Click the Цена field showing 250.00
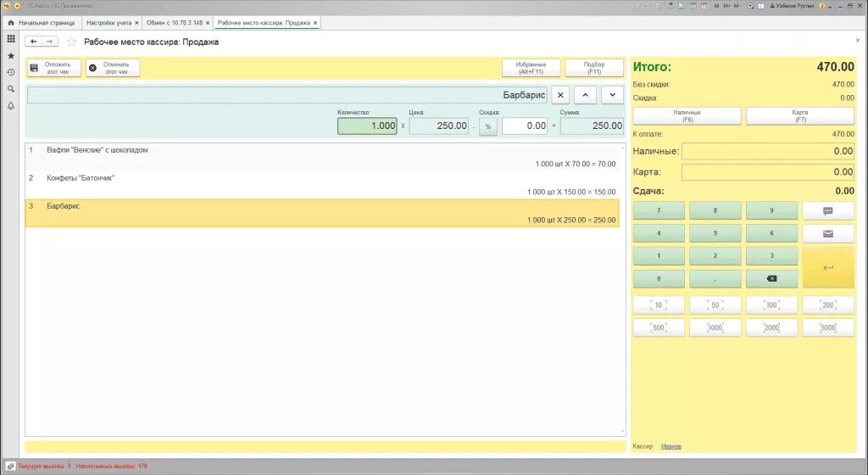 (x=439, y=126)
